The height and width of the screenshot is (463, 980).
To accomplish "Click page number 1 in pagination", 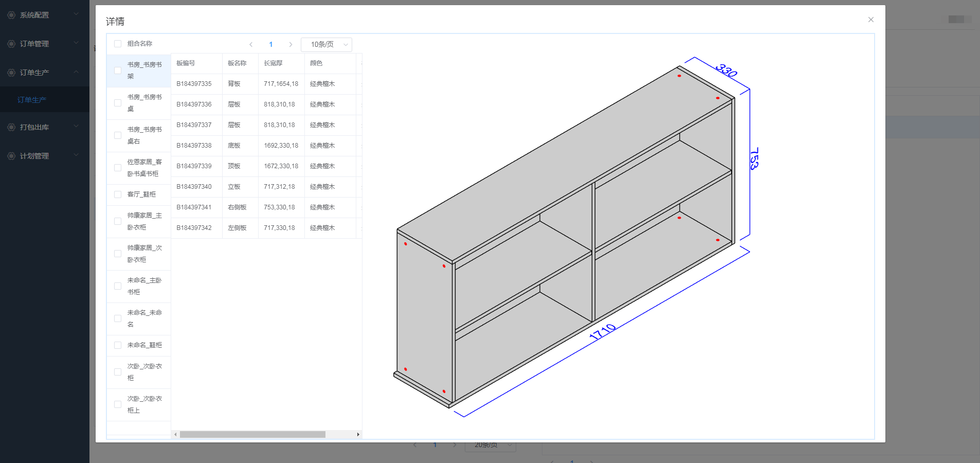I will (x=271, y=45).
